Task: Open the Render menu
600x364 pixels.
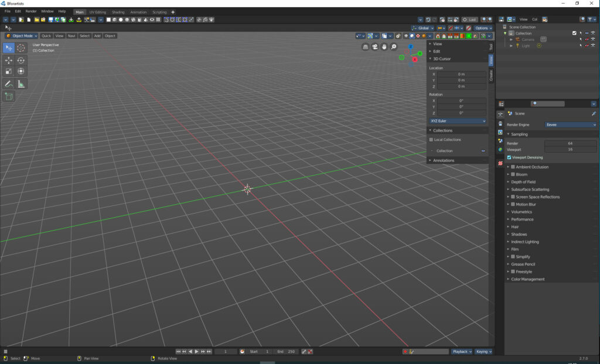Action: [30, 11]
